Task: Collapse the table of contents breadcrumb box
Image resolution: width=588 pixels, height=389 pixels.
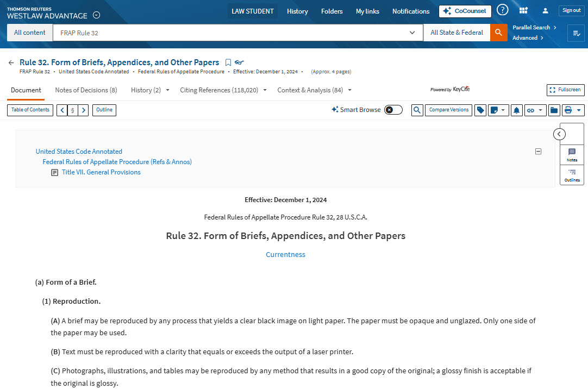Action: (538, 152)
